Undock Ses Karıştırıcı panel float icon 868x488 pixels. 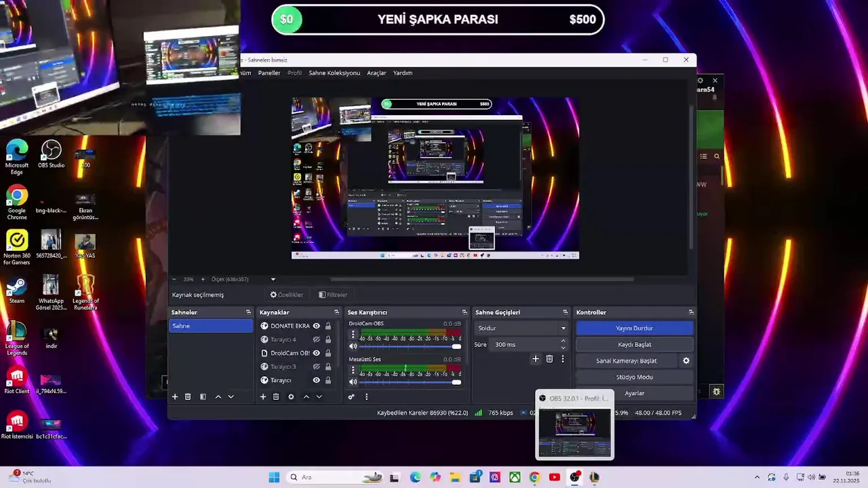tap(465, 312)
